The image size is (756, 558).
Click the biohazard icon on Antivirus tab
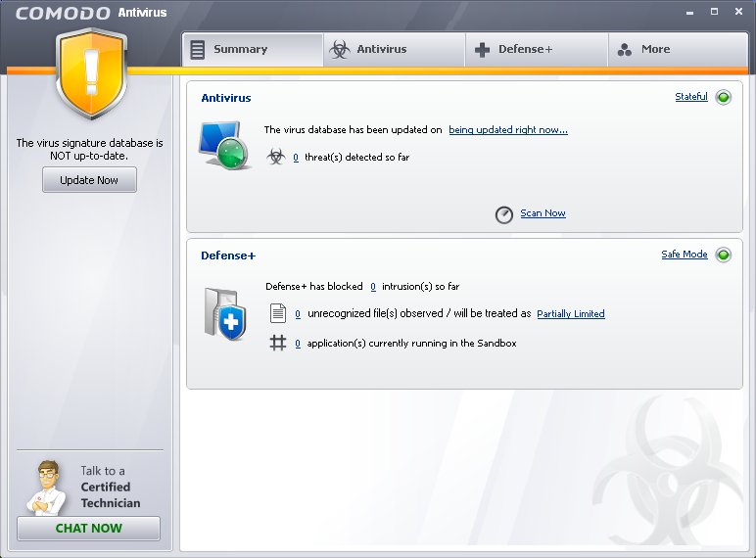coord(340,50)
